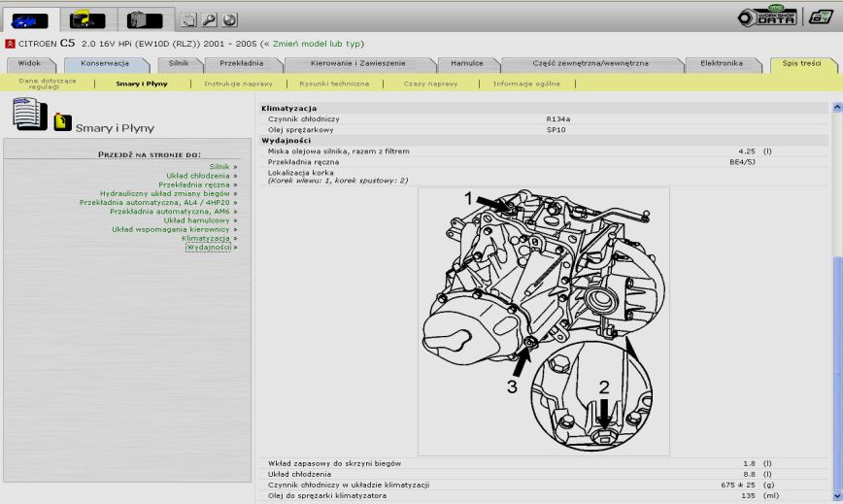
Task: Select the yellow truck vehicle tab
Action: click(87, 20)
